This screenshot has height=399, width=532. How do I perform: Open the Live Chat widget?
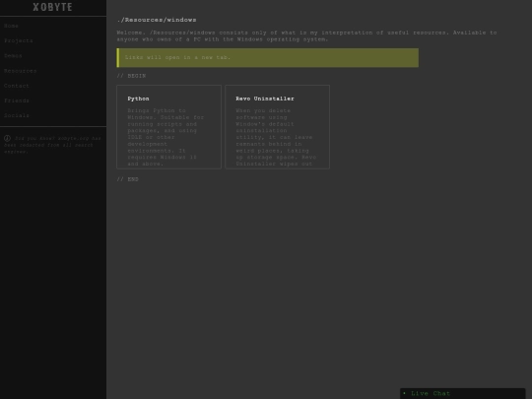click(462, 393)
